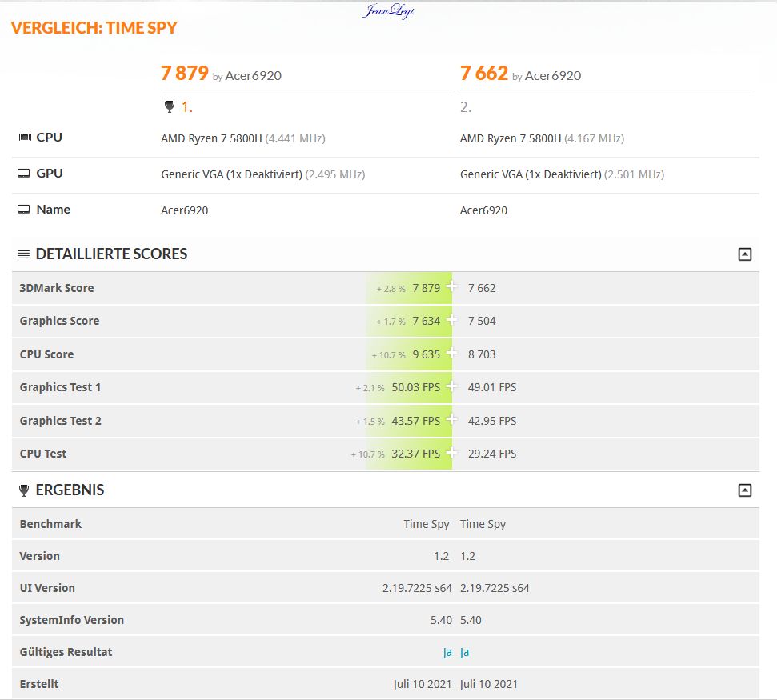Open Acer6920 profile beside 7 662

click(x=552, y=76)
